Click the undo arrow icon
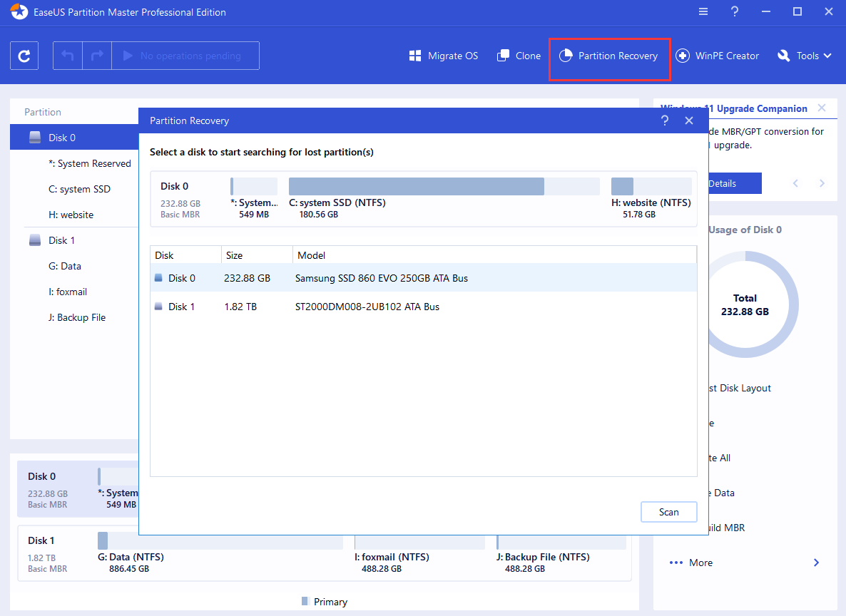This screenshot has height=616, width=846. tap(67, 55)
